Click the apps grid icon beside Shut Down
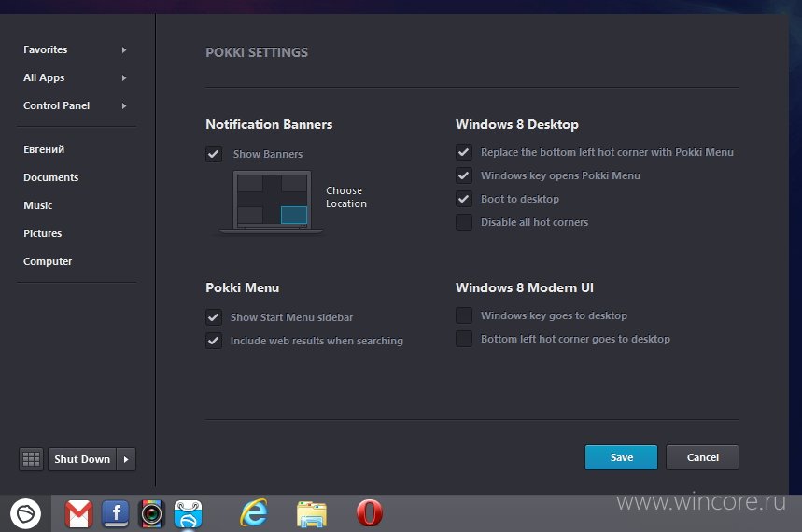802x532 pixels. pyautogui.click(x=31, y=459)
